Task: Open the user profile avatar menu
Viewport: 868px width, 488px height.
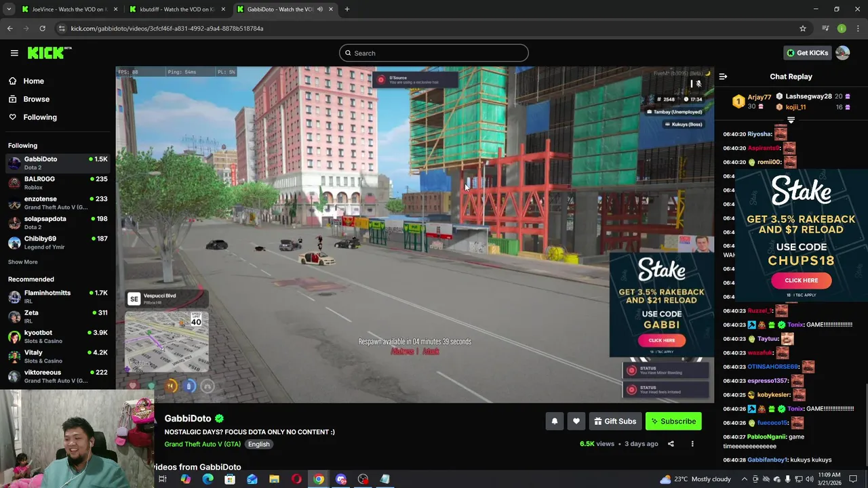Action: (842, 53)
